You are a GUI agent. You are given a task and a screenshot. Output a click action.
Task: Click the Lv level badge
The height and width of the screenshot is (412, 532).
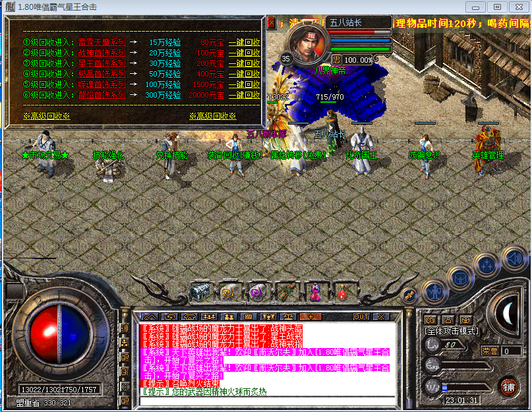pos(433,345)
